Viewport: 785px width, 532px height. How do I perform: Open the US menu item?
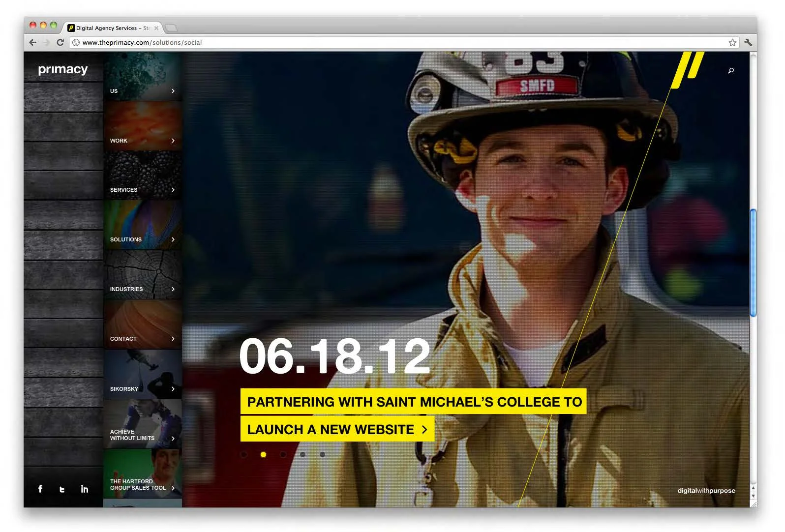(143, 77)
